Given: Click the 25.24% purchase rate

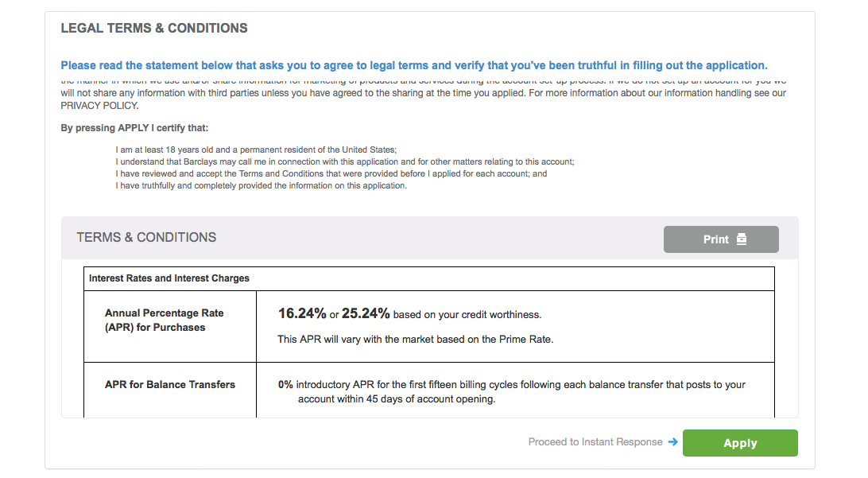Looking at the screenshot, I should (366, 314).
